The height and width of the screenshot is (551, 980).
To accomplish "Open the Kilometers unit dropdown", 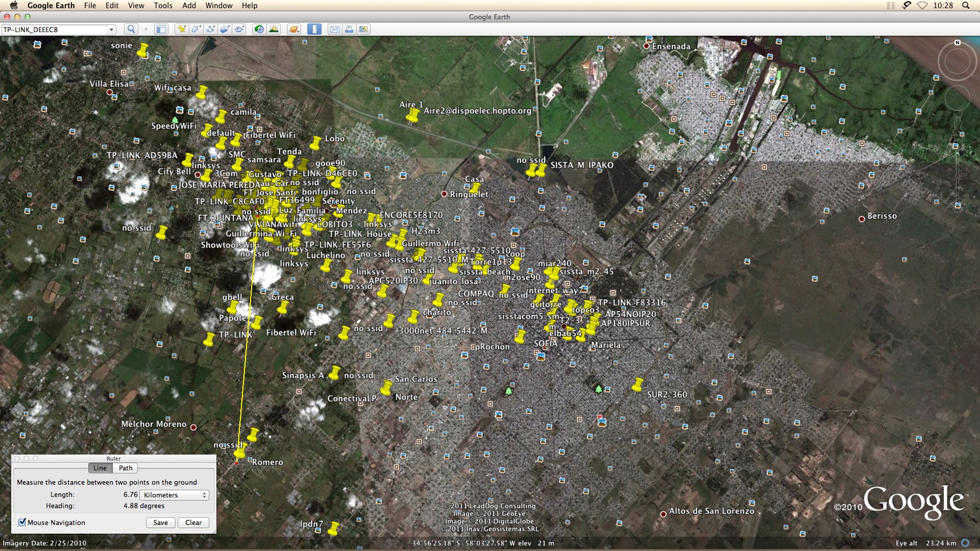I will click(175, 495).
